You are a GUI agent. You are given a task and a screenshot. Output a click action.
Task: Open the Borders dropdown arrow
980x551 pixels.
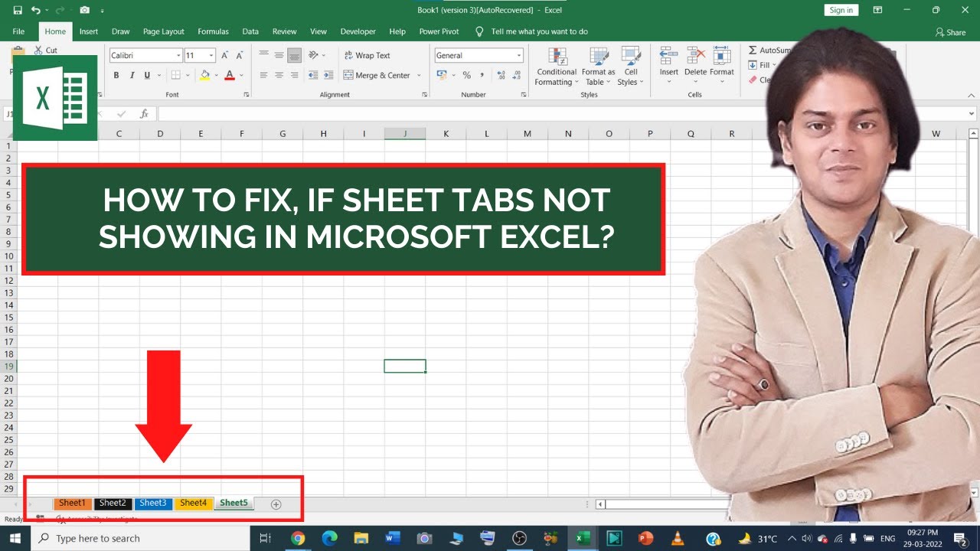coord(188,75)
